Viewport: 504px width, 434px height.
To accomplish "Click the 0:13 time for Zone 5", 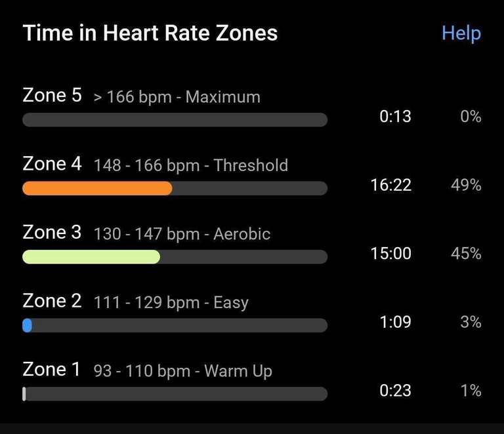I will click(x=395, y=117).
